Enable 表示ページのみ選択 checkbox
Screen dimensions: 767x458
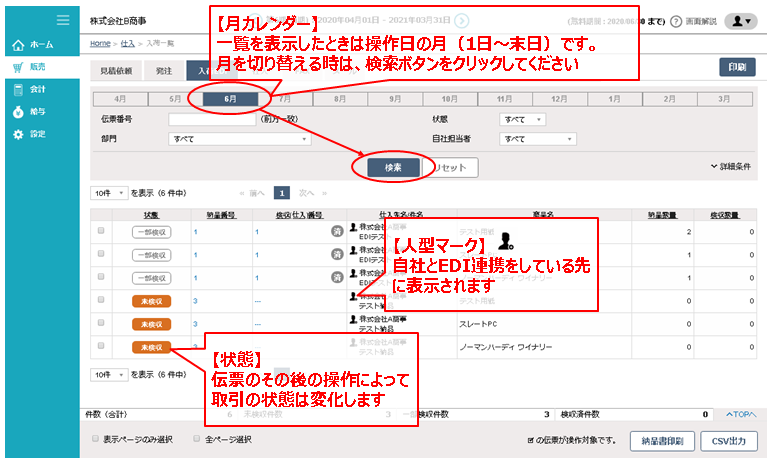pyautogui.click(x=97, y=438)
